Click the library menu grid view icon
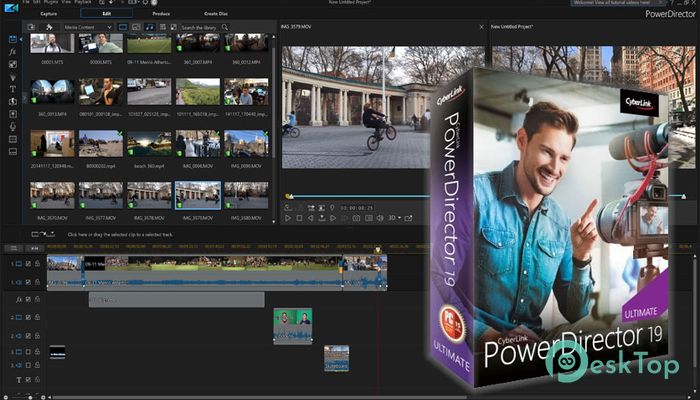 point(163,27)
